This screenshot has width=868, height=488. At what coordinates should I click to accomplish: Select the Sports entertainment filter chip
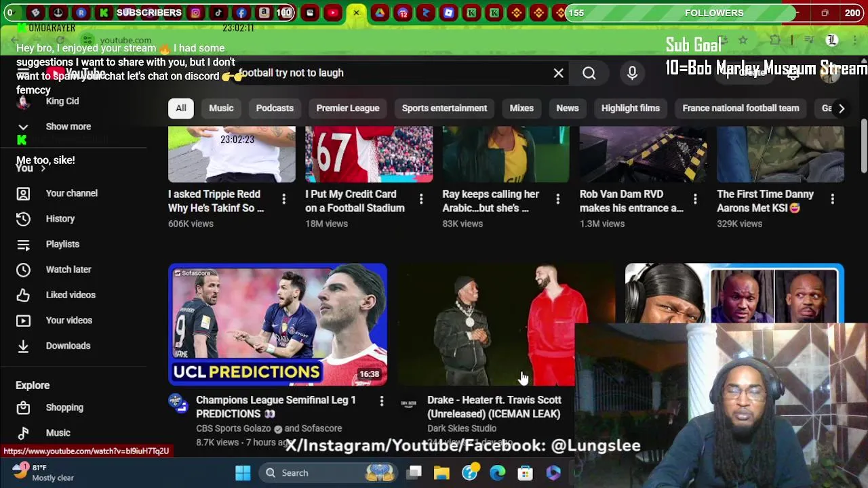pos(444,108)
